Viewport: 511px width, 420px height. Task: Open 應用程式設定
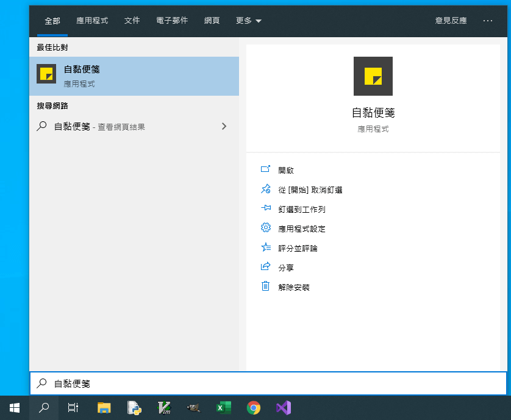pyautogui.click(x=301, y=229)
